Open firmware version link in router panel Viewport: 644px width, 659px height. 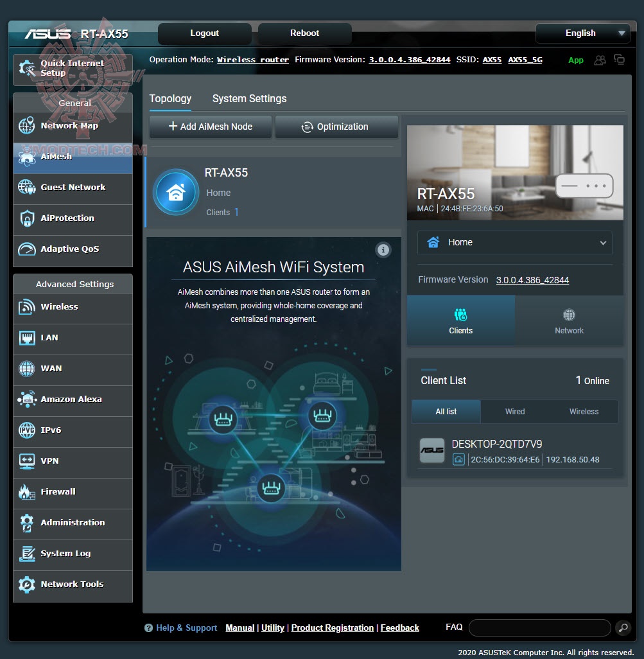pyautogui.click(x=532, y=280)
